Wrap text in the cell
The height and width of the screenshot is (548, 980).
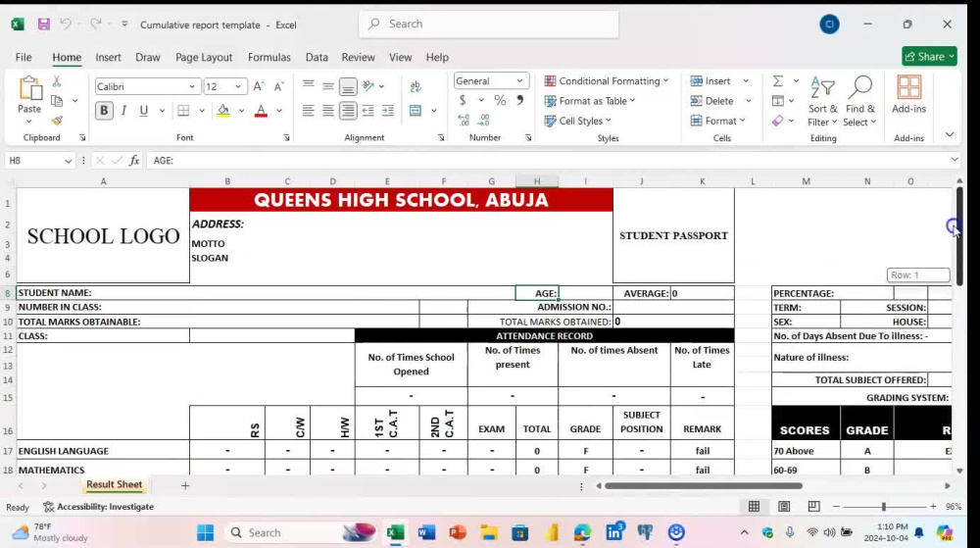tap(416, 86)
